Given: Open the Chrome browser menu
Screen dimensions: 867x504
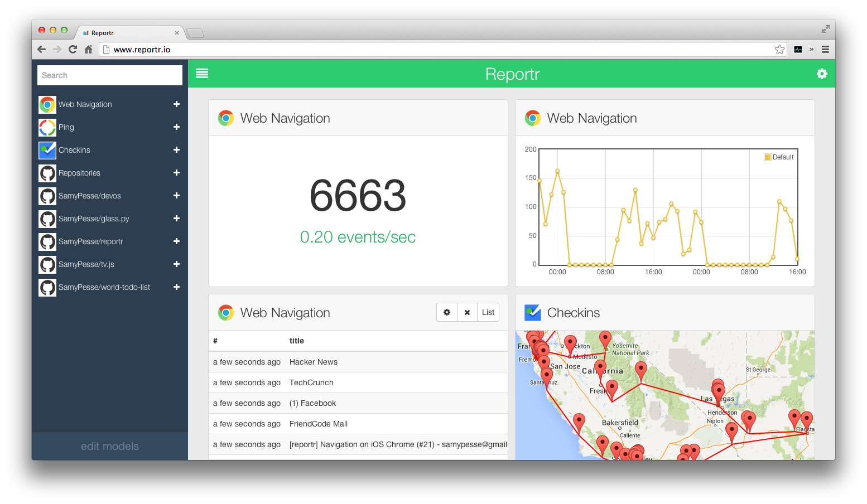Looking at the screenshot, I should (825, 50).
